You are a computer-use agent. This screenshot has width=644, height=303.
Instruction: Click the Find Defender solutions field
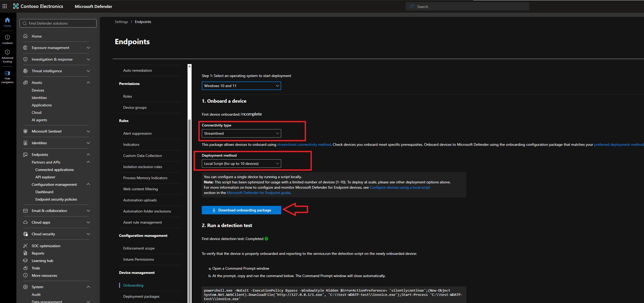pos(58,23)
